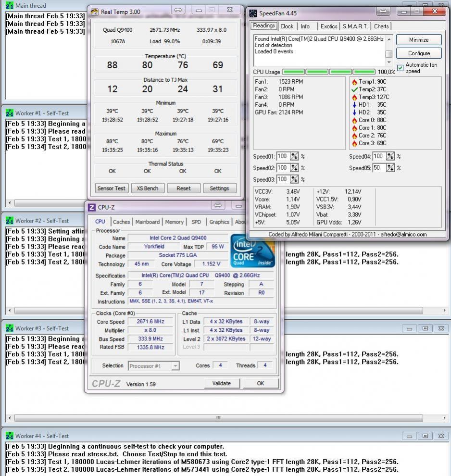Adjust the Speed04 percentage stepper
Image resolution: width=451 pixels, height=476 pixels.
[x=390, y=156]
